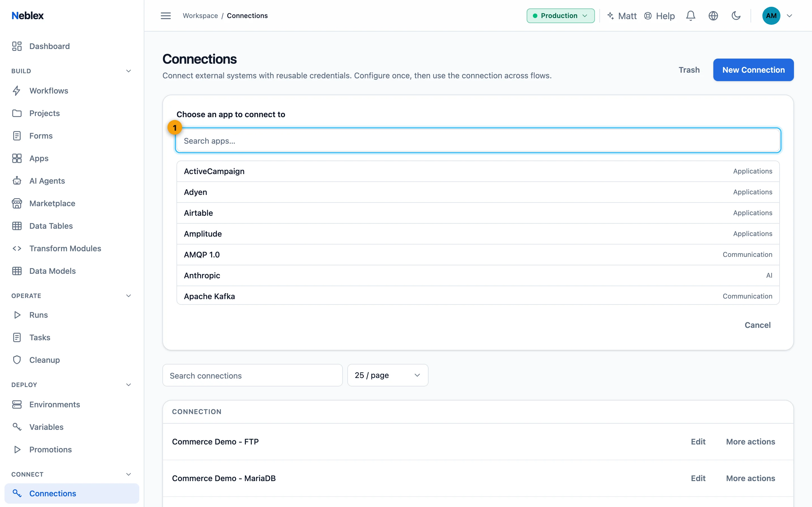This screenshot has height=507, width=812.
Task: Collapse the BUILD section chevron
Action: (x=128, y=71)
